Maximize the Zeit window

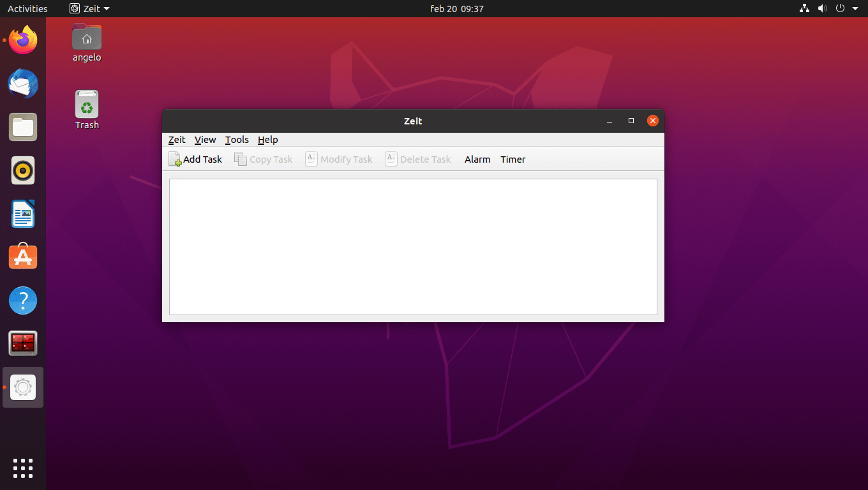coord(631,121)
